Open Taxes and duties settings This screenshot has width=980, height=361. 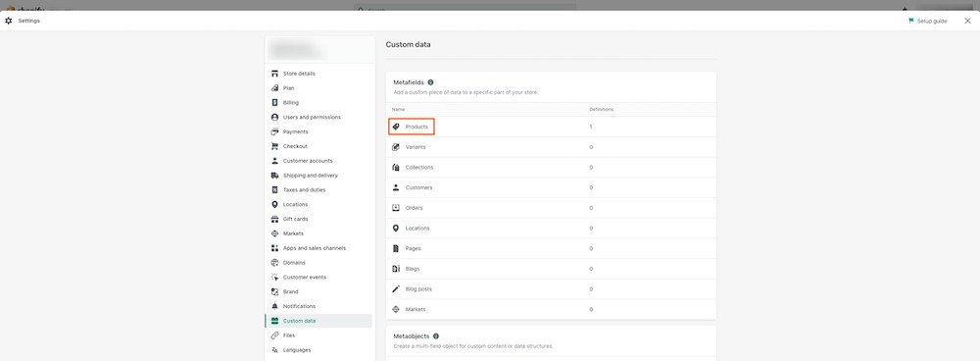point(318,190)
